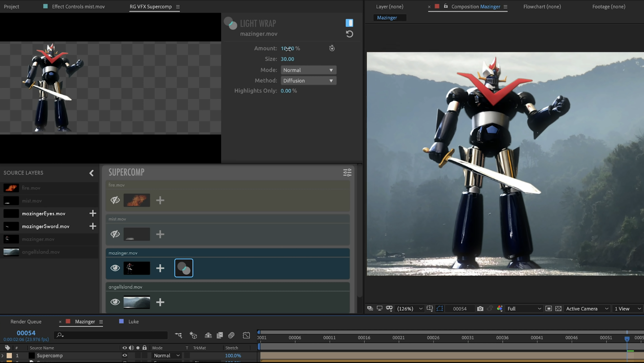The width and height of the screenshot is (644, 363).
Task: Toggle the draft 3D icon
Action: pyautogui.click(x=193, y=335)
